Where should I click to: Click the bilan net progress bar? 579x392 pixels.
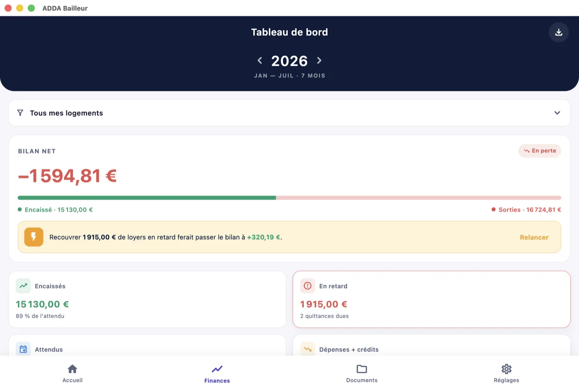click(289, 198)
